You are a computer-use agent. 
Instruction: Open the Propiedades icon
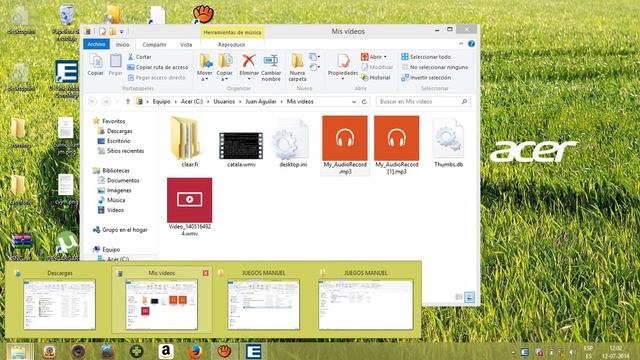[343, 61]
